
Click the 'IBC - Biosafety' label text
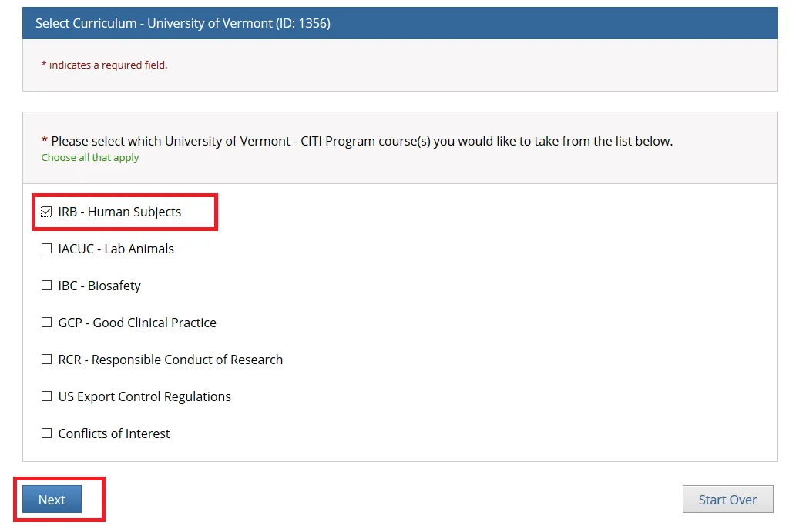pos(99,286)
